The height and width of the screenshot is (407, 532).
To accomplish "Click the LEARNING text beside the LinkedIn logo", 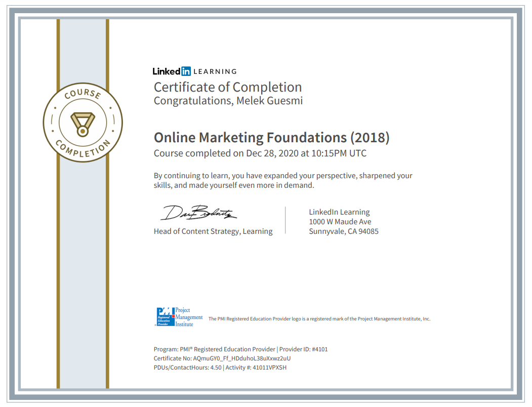I will (215, 72).
